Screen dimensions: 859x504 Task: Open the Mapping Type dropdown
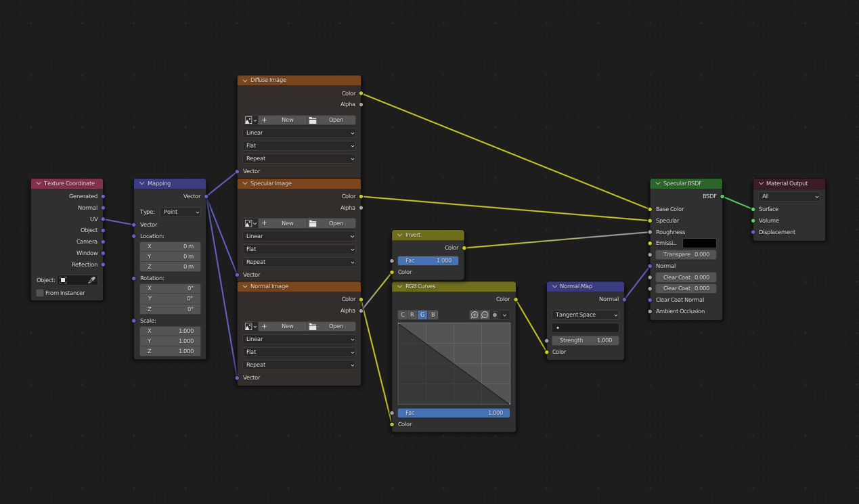[x=181, y=212]
